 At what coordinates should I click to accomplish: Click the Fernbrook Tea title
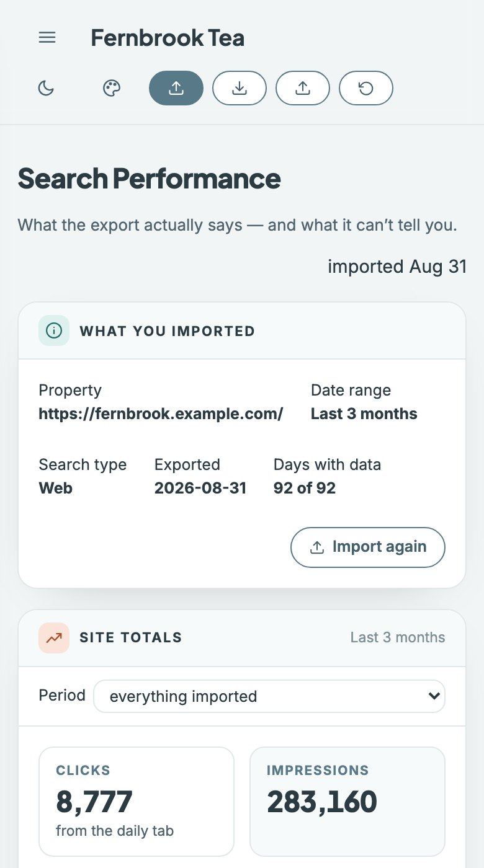pos(168,38)
